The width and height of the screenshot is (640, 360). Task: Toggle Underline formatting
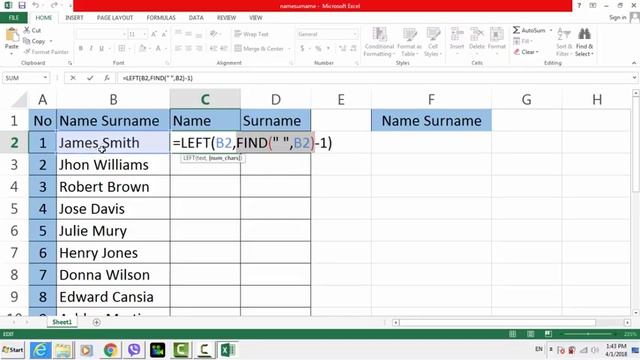101,49
